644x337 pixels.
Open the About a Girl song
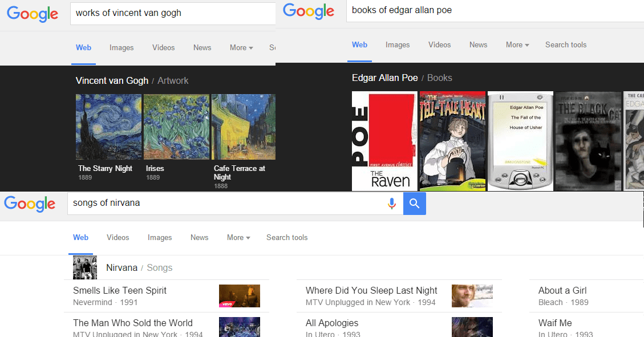(x=562, y=290)
